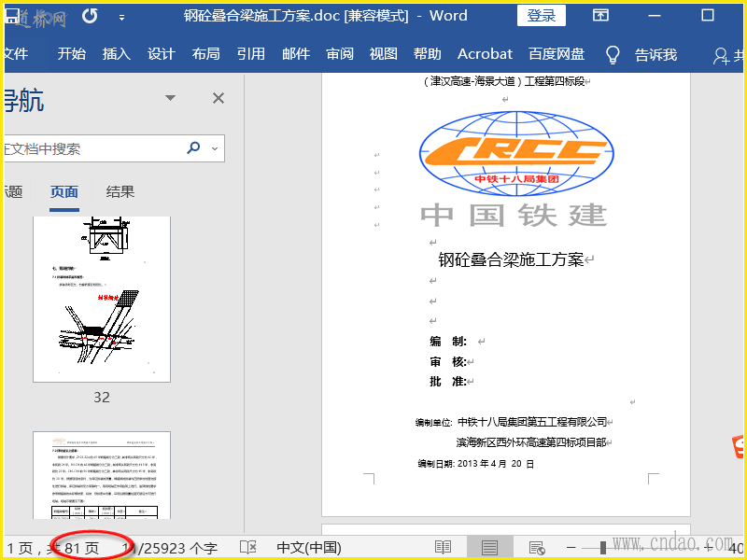Click the 中国铁建 logo text image
This screenshot has height=560, width=747.
(514, 216)
